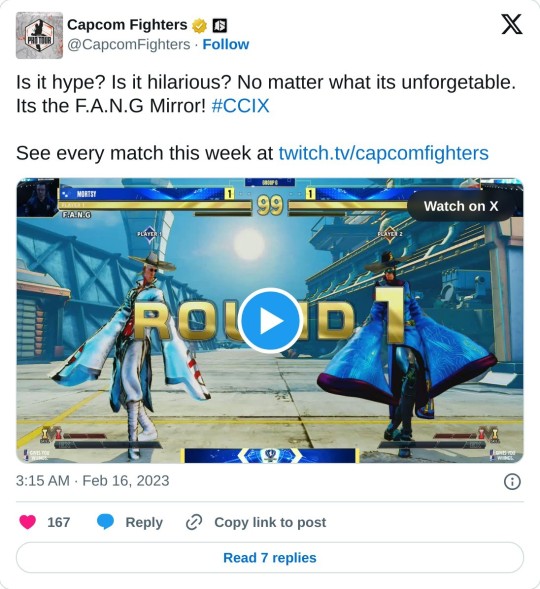Like the post with heart icon
The width and height of the screenshot is (540, 589).
click(x=27, y=522)
